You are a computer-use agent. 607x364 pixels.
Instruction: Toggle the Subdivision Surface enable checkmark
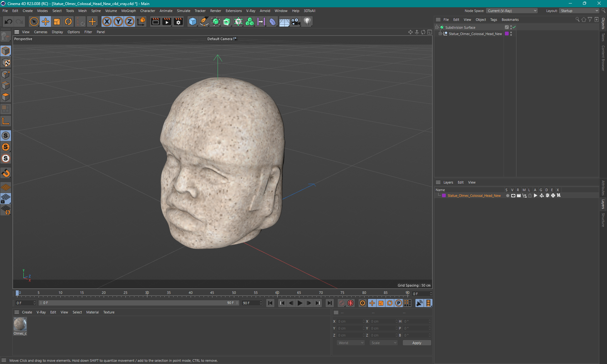514,27
